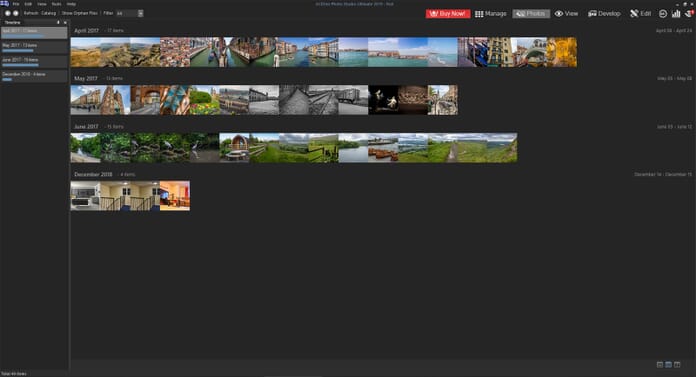Switch to Develop mode
Image resolution: width=696 pixels, height=377 pixels.
click(604, 14)
